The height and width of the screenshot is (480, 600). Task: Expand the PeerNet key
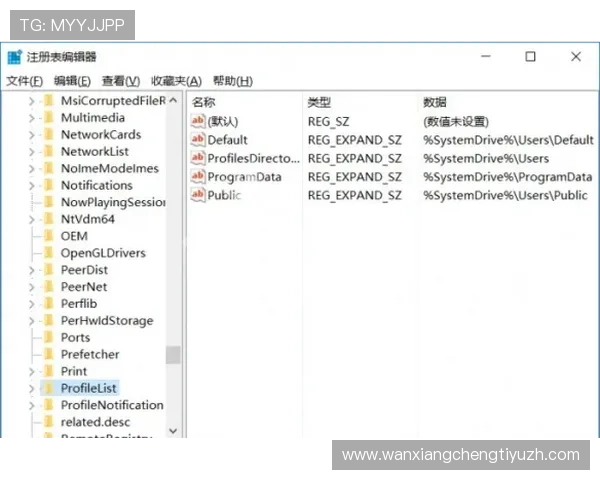point(32,287)
